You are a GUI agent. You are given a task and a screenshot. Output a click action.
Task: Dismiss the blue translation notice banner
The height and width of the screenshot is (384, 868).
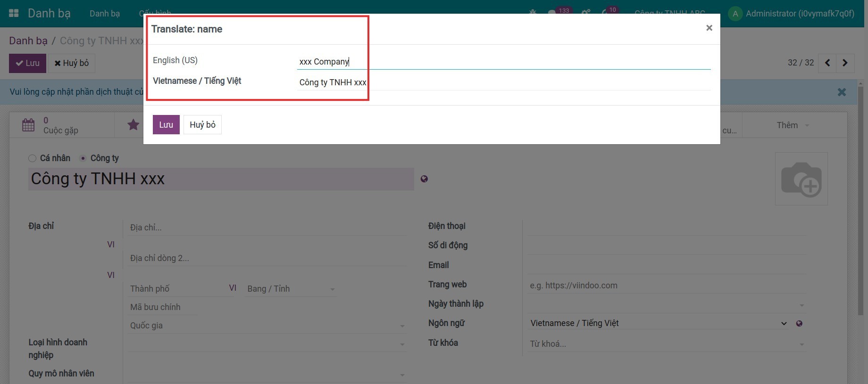(842, 92)
